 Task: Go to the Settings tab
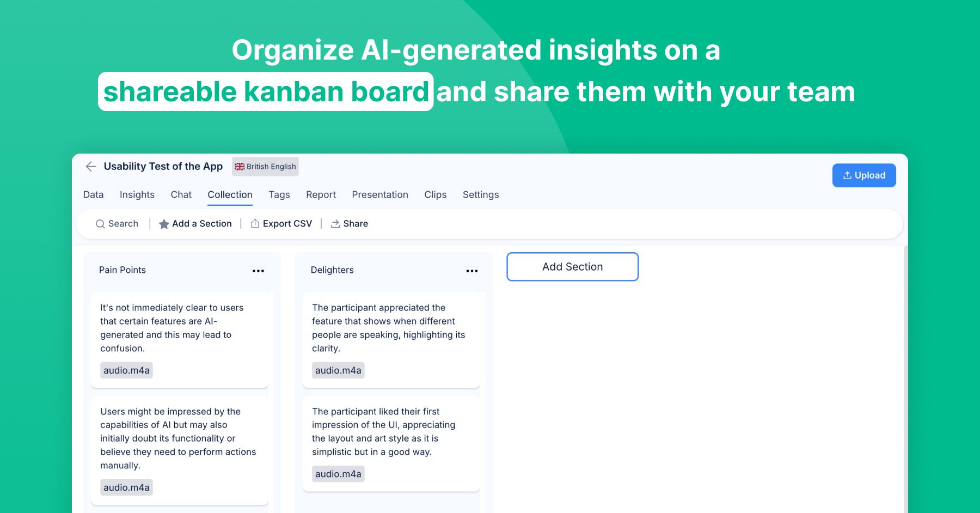pyautogui.click(x=481, y=194)
